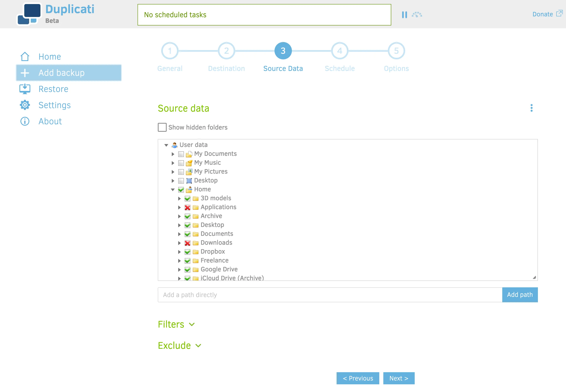Screen dimensions: 566x392
Task: Uncheck the Archive folder checkbox
Action: [187, 216]
